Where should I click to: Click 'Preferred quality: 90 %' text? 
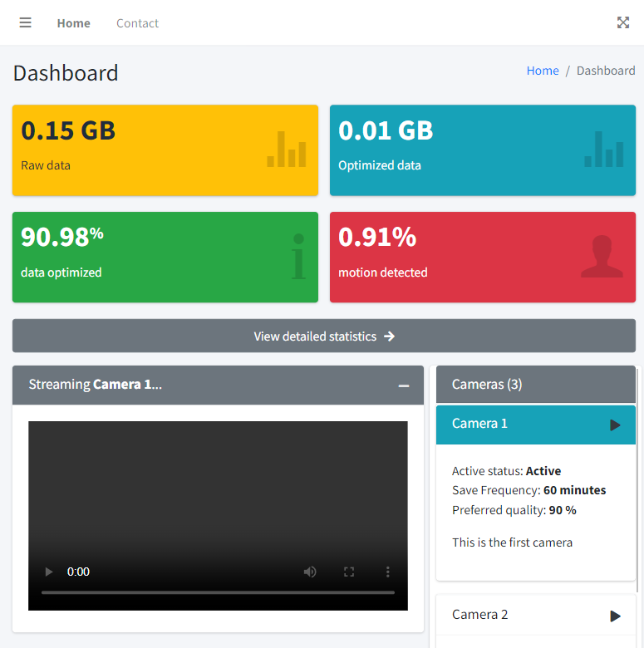click(x=514, y=510)
